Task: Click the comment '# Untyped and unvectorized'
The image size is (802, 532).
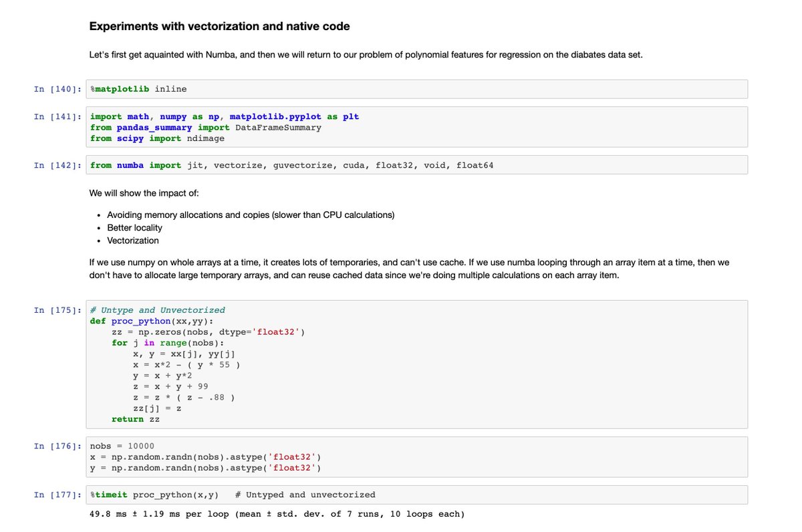Action: point(305,495)
